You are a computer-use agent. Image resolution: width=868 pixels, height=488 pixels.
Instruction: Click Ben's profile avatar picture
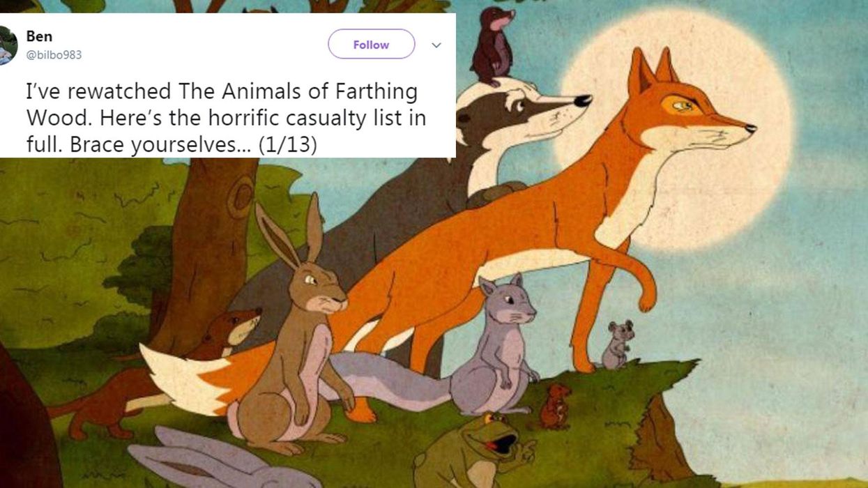(x=7, y=45)
